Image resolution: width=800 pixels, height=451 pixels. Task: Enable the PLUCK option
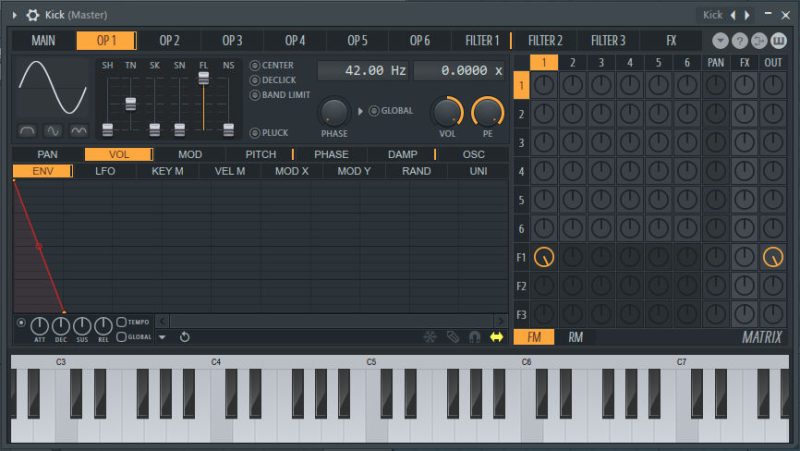click(269, 133)
